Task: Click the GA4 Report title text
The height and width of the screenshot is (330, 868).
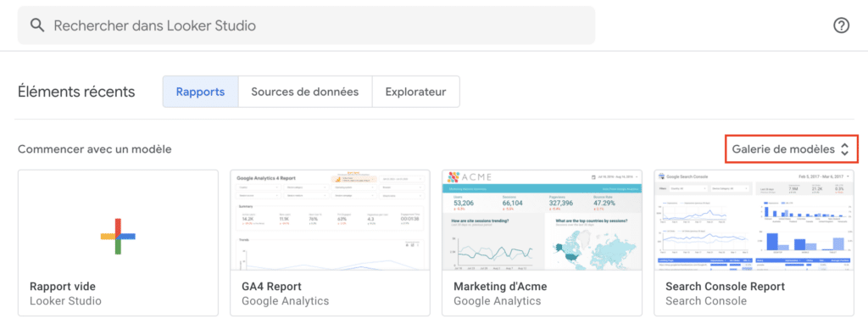Action: click(272, 287)
